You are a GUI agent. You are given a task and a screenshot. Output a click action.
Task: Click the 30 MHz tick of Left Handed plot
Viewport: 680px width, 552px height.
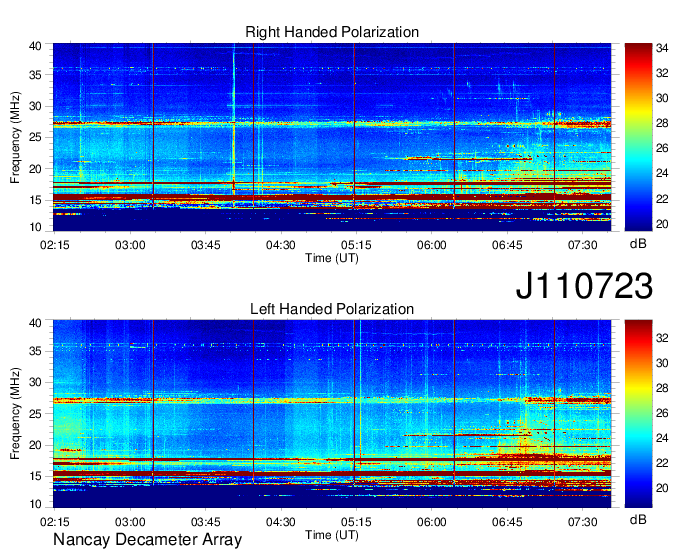click(35, 382)
